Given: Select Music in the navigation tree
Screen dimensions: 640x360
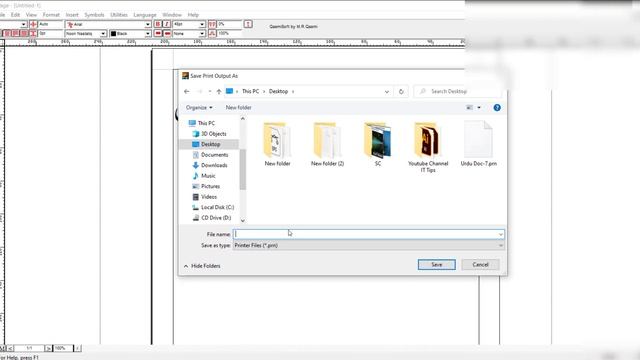Looking at the screenshot, I should coord(203,176).
